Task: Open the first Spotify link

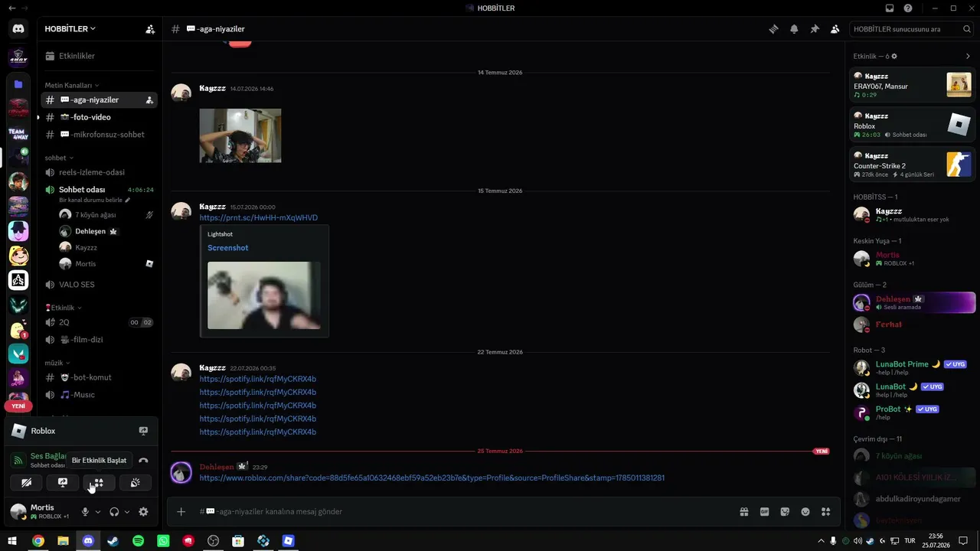Action: point(258,380)
